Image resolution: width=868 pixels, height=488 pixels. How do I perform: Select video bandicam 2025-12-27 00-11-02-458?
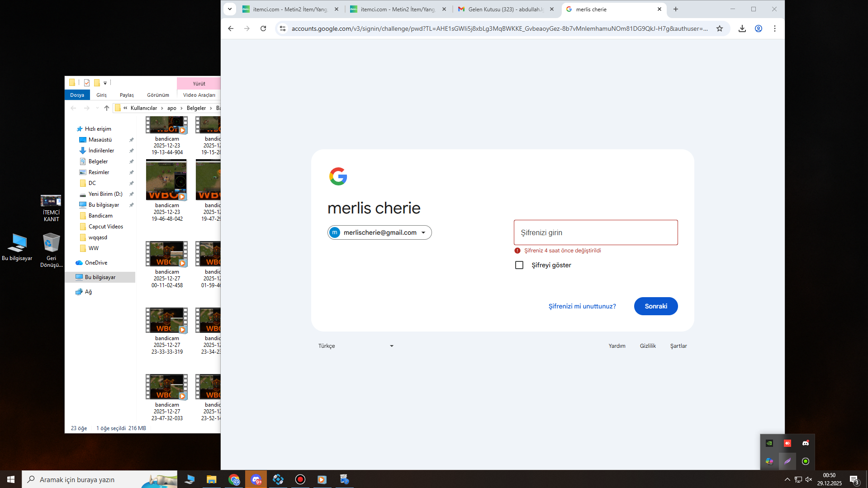[167, 265]
